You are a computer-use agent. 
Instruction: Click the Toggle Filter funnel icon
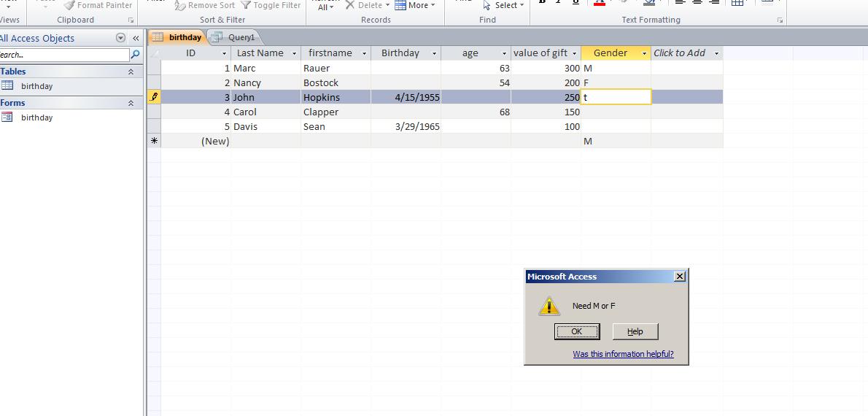click(x=246, y=5)
